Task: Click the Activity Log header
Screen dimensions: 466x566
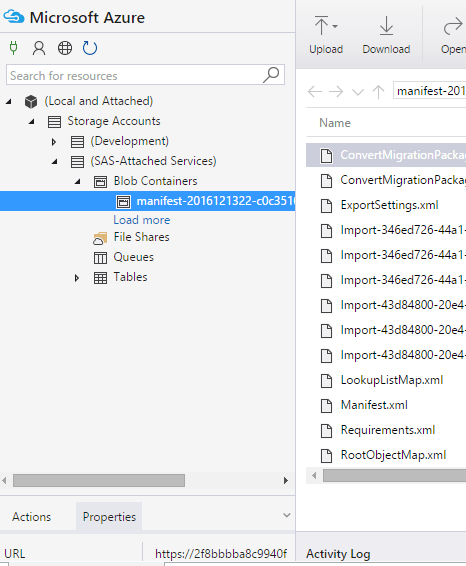Action: [338, 554]
